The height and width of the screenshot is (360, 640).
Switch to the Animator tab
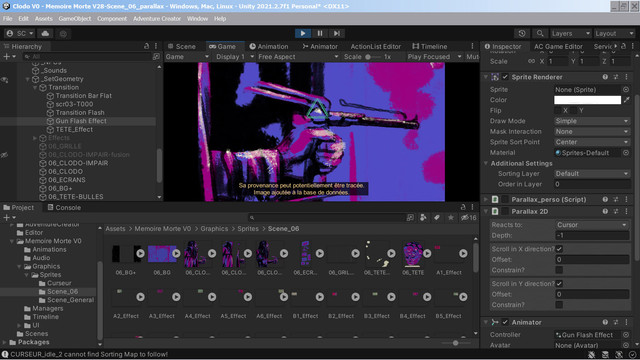click(x=320, y=47)
